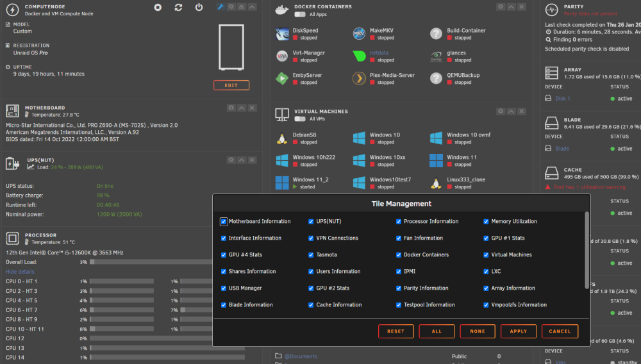The width and height of the screenshot is (641, 364).
Task: Click the pool utilization warning link under Cache
Action: pyautogui.click(x=590, y=187)
